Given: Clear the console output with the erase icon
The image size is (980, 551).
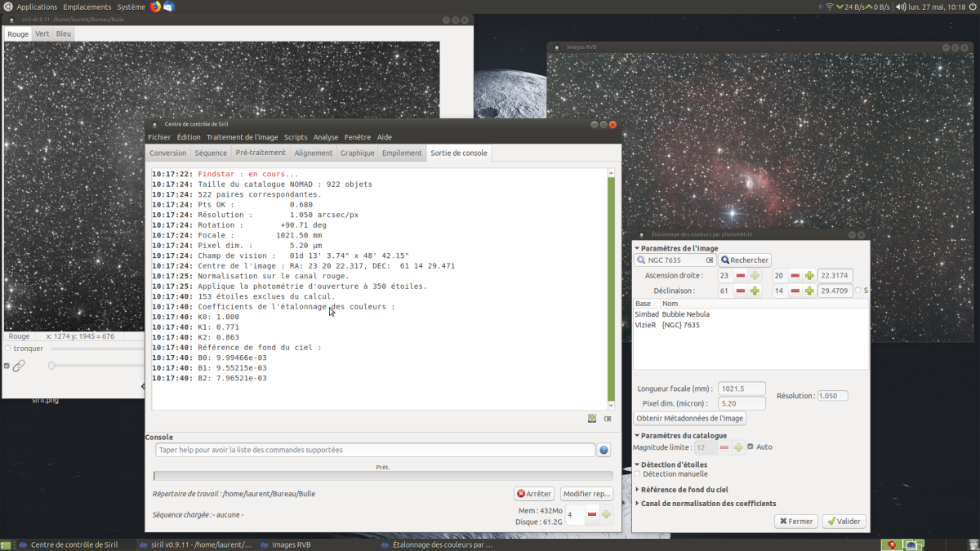Looking at the screenshot, I should (x=608, y=419).
